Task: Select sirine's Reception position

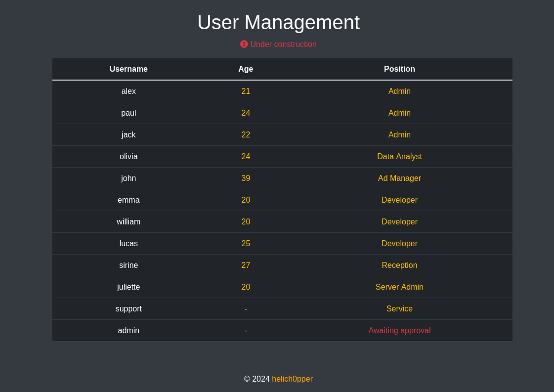Action: pyautogui.click(x=399, y=265)
